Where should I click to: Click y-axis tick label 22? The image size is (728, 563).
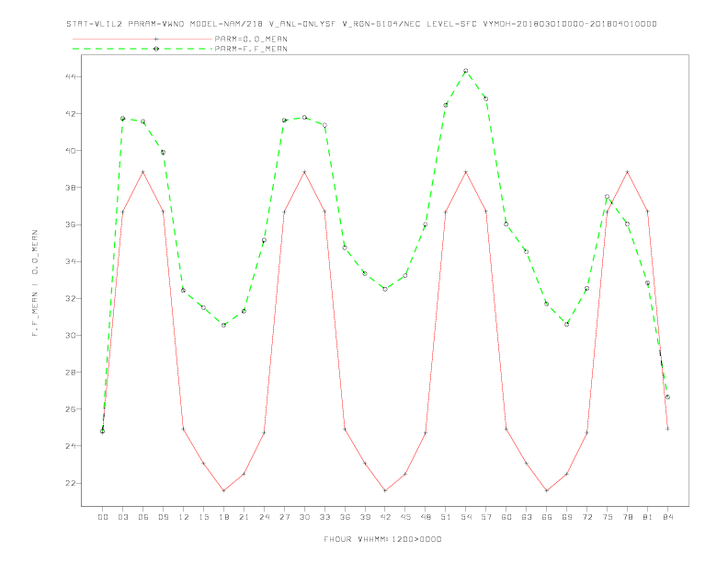tap(71, 483)
